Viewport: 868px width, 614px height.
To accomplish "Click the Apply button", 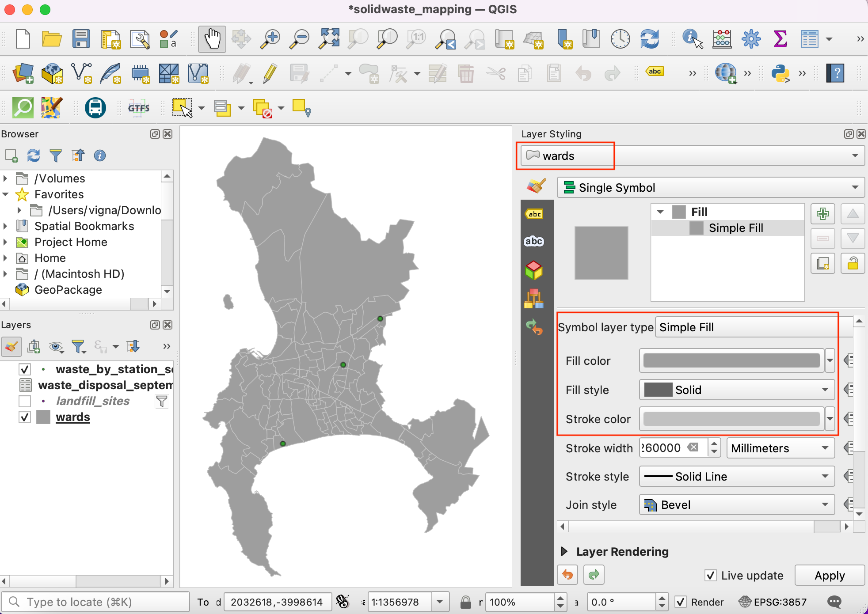I will click(x=829, y=575).
